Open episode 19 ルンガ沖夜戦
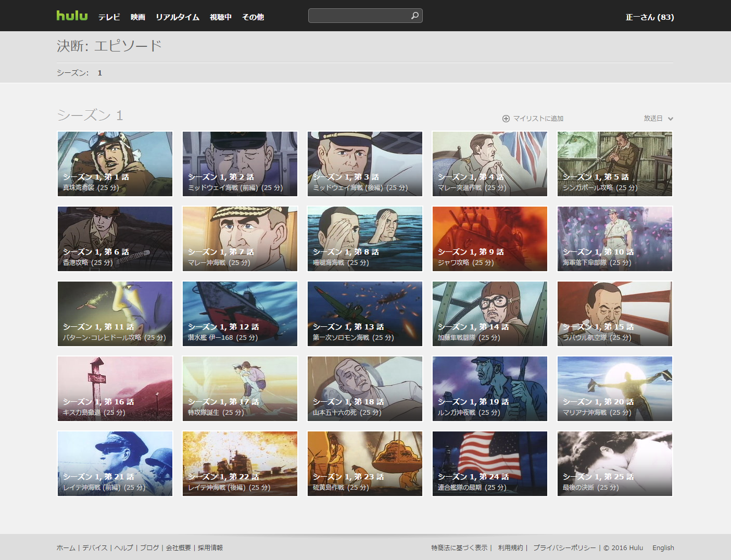This screenshot has height=560, width=731. coord(490,389)
